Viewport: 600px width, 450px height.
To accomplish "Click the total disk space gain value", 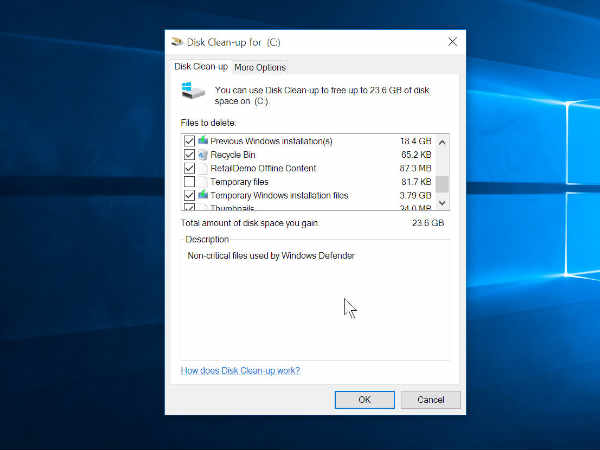I will [428, 223].
